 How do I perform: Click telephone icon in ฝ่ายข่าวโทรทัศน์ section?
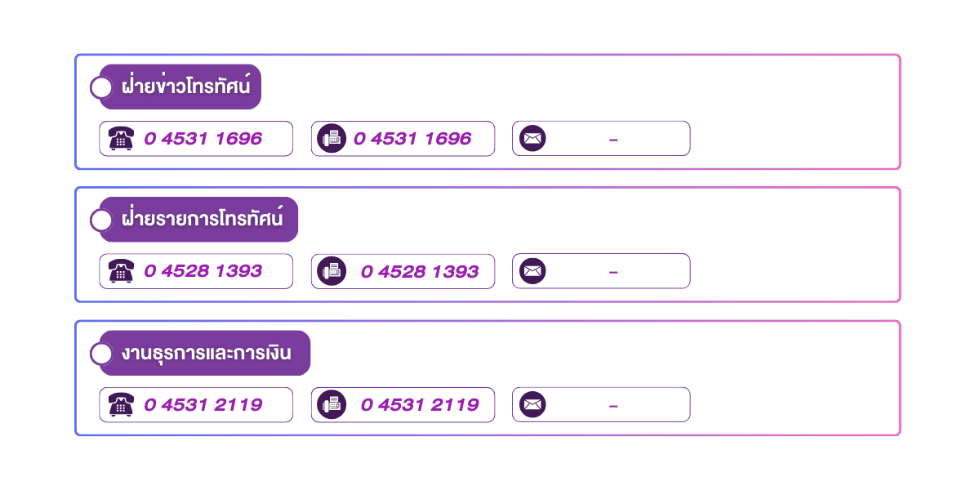click(x=121, y=139)
